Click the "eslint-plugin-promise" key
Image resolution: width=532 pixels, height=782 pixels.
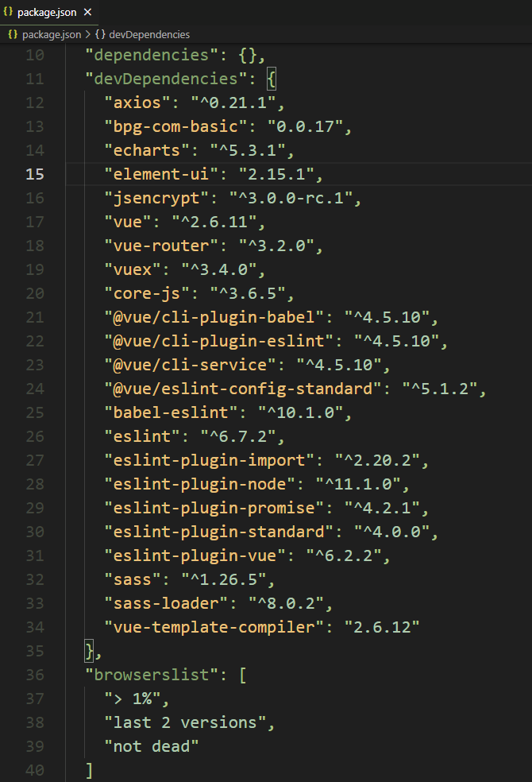click(214, 508)
